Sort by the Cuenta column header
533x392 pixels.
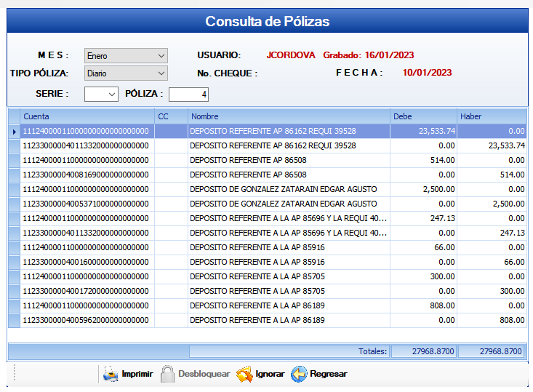(x=87, y=116)
